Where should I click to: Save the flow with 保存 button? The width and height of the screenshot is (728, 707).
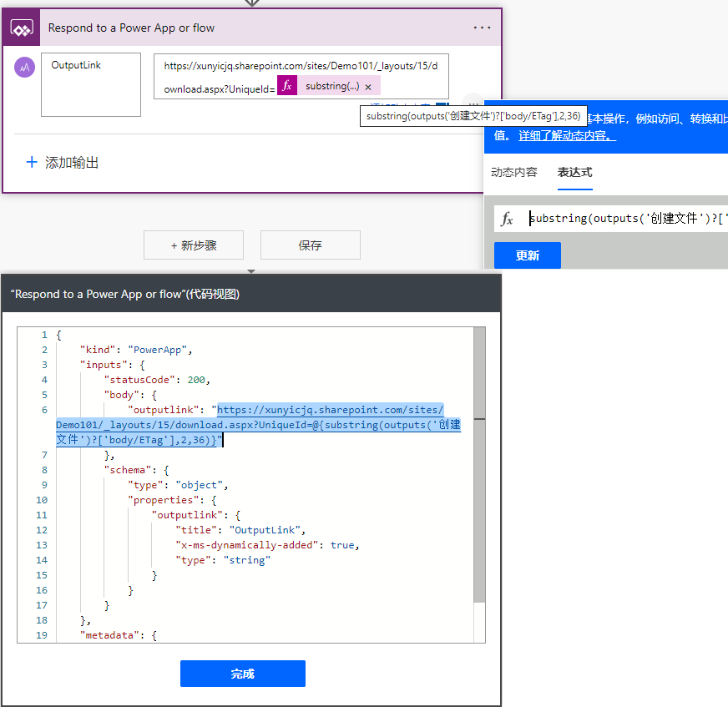pos(310,245)
